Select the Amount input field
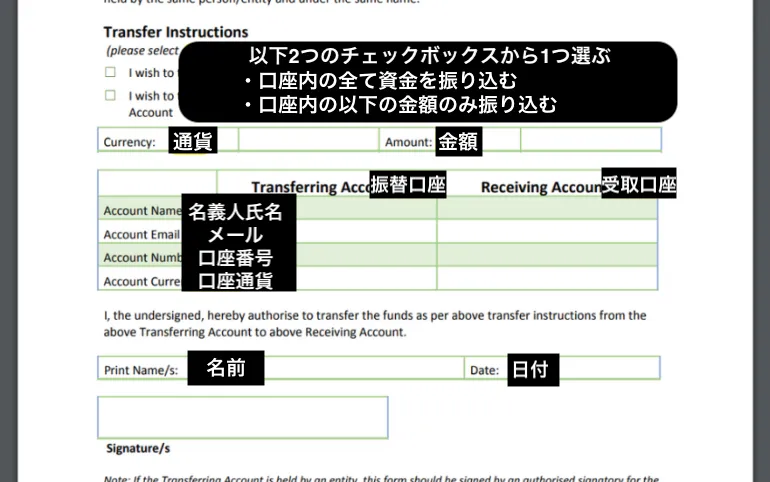This screenshot has width=770, height=482. [x=591, y=140]
